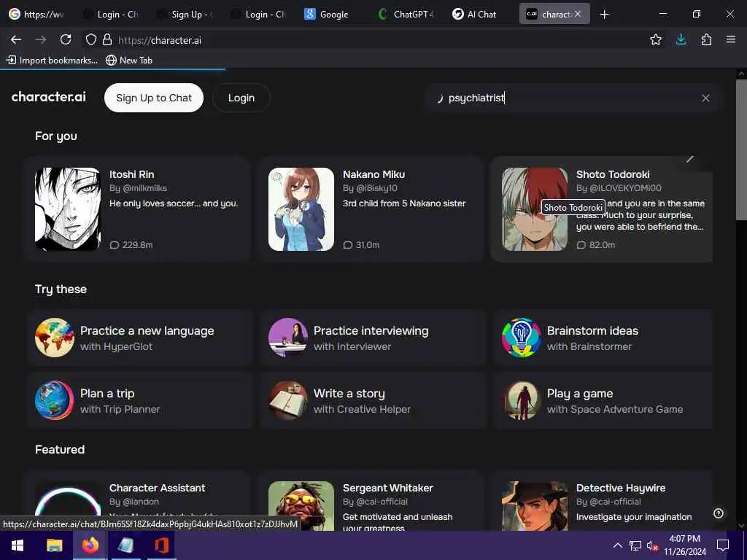Click the Itoshi Rin 229.8m chat count
747x560 pixels.
click(131, 245)
